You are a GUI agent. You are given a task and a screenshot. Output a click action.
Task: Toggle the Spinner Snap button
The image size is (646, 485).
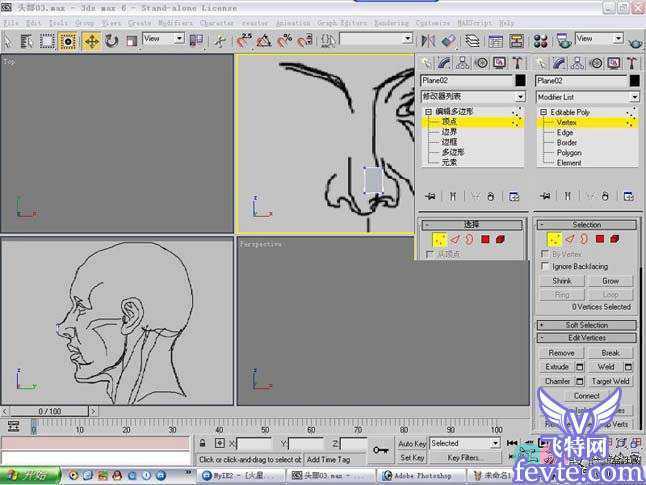pos(304,41)
